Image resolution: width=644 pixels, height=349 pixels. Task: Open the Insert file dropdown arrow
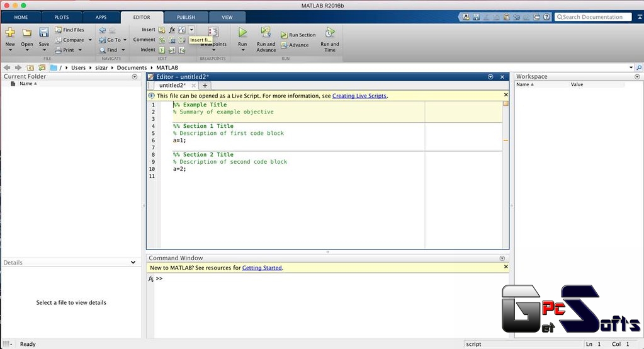pyautogui.click(x=191, y=30)
